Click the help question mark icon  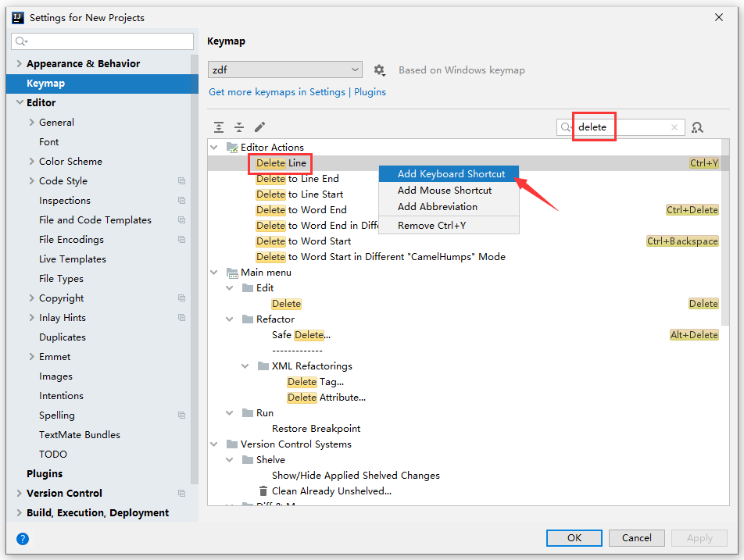(x=23, y=538)
